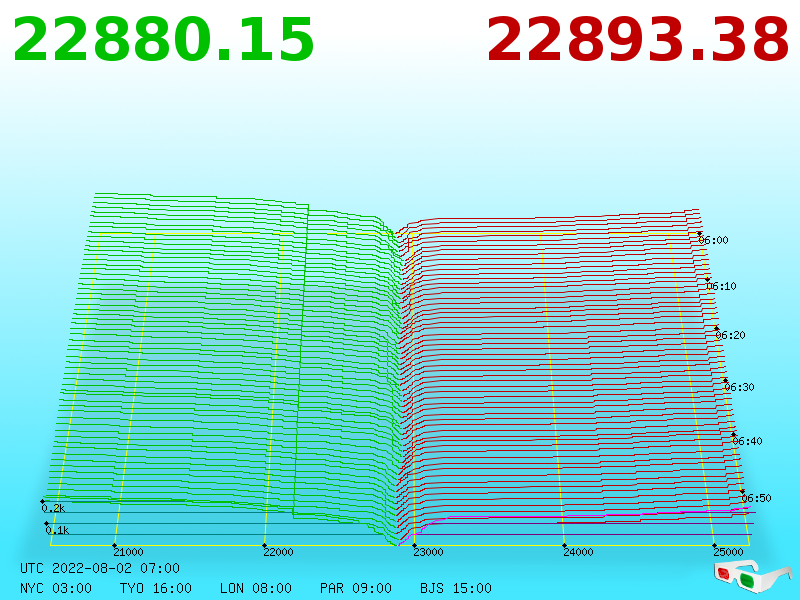This screenshot has height=600, width=800.
Task: Click the 0.1k volume axis label
Action: pyautogui.click(x=57, y=530)
